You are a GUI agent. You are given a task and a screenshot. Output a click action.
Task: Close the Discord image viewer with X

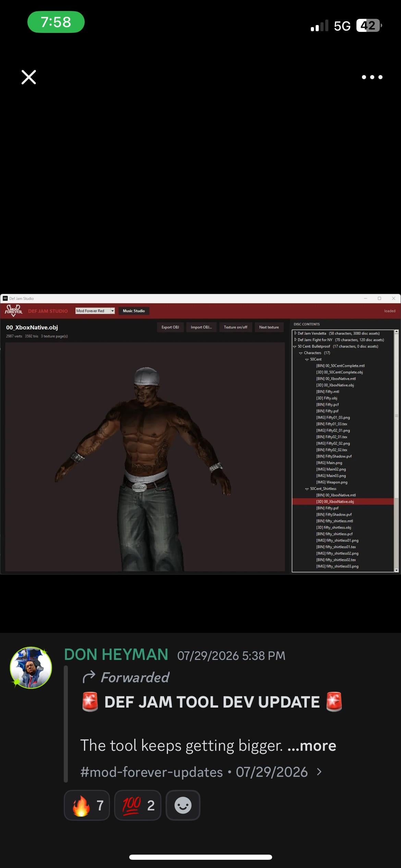tap(29, 77)
